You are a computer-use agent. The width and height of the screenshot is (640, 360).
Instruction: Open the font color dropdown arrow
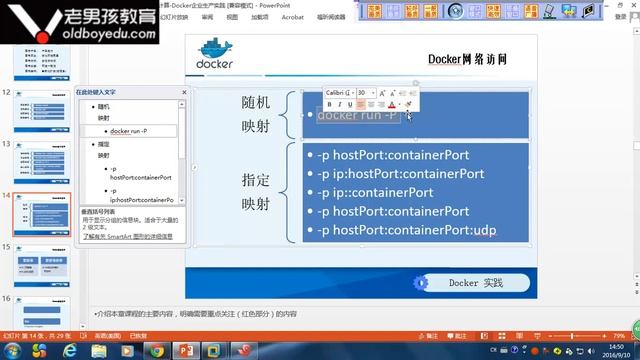point(399,104)
